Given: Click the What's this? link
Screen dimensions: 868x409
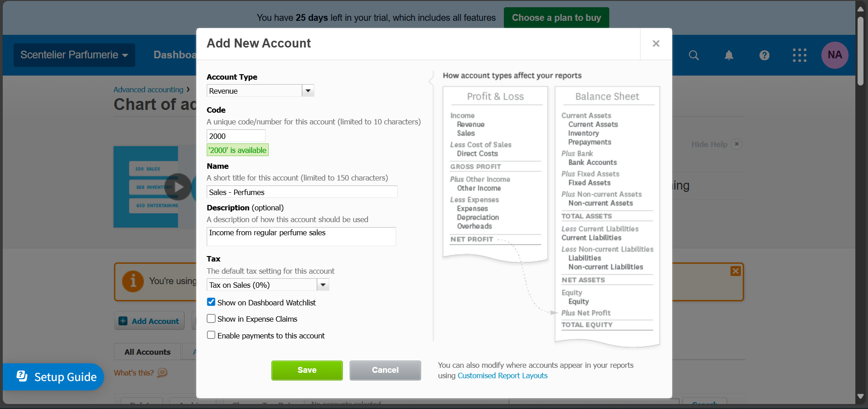Looking at the screenshot, I should coord(133,373).
